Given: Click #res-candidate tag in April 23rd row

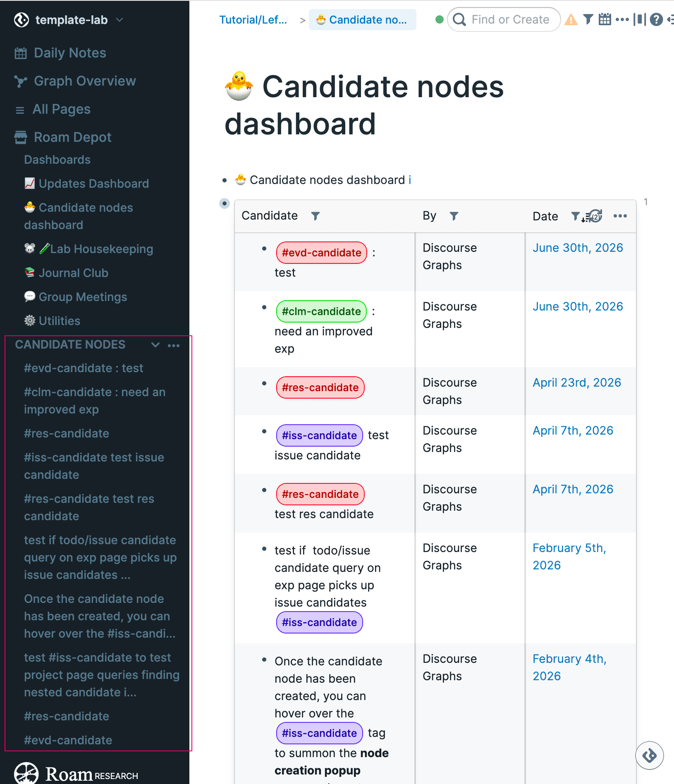Looking at the screenshot, I should pos(320,387).
